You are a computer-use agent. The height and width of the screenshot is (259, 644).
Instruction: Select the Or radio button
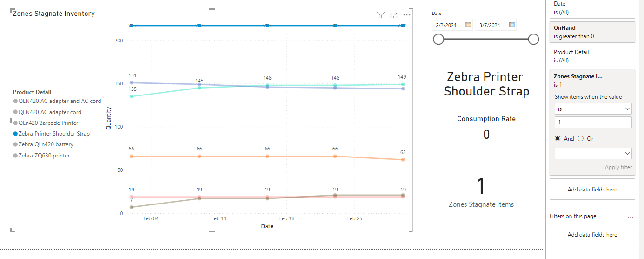580,138
